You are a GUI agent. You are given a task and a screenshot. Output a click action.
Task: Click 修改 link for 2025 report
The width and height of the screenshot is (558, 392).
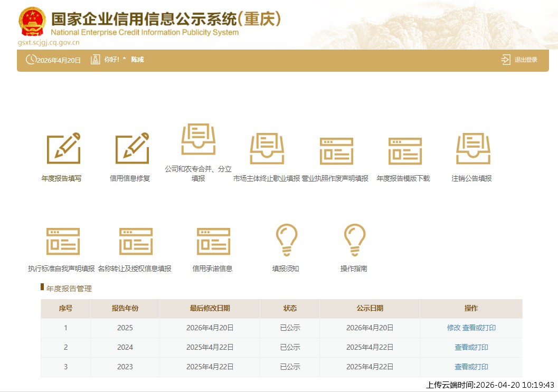click(453, 328)
